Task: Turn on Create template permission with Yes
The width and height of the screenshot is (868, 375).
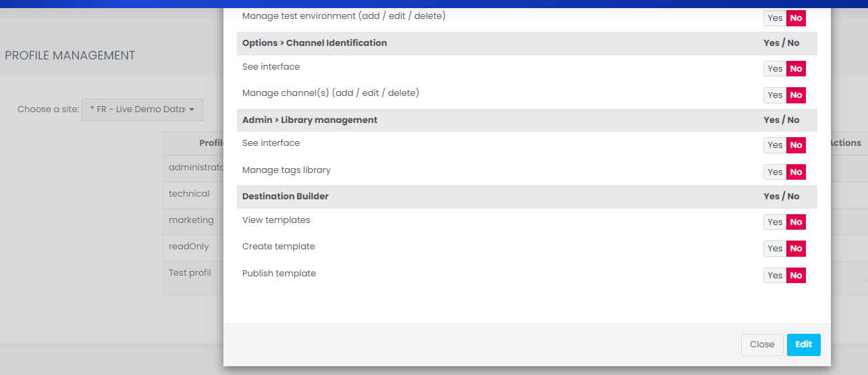Action: 775,249
